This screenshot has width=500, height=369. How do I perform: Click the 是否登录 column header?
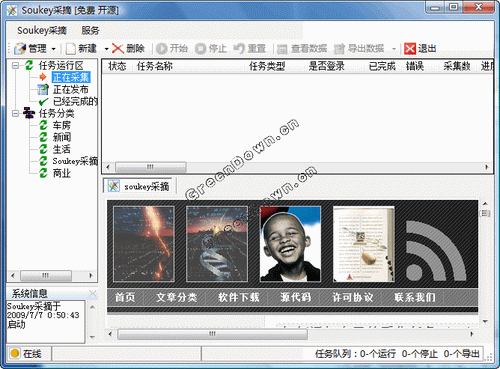pos(326,66)
